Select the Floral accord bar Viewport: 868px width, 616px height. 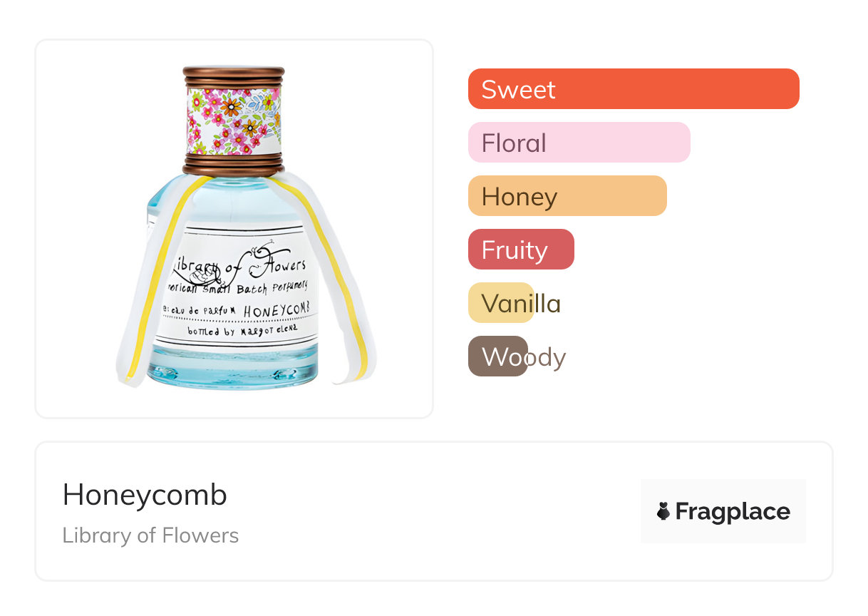coord(579,143)
